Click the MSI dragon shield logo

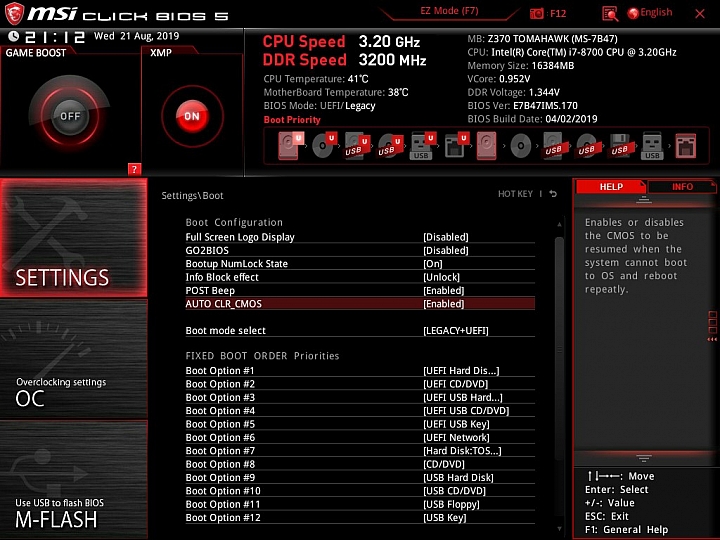pyautogui.click(x=14, y=13)
